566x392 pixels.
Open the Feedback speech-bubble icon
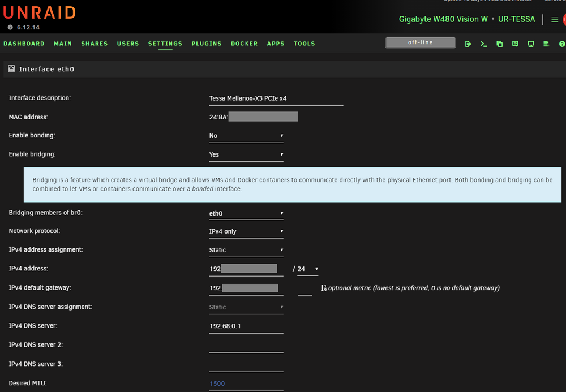[x=515, y=44]
